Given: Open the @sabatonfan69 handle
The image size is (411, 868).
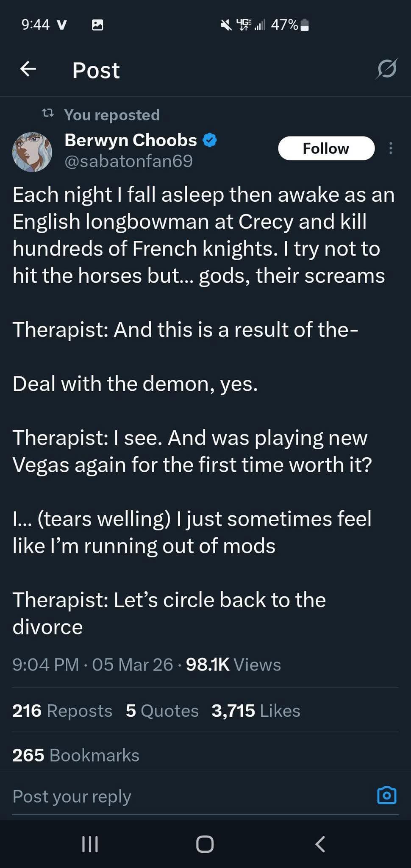Looking at the screenshot, I should (128, 161).
